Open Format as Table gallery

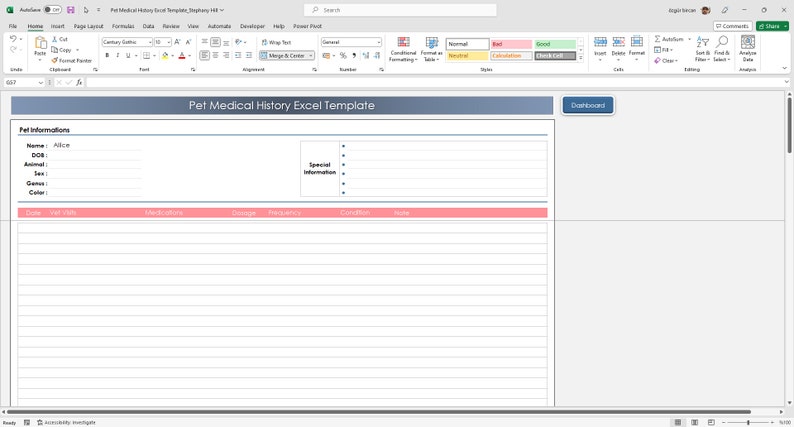pyautogui.click(x=431, y=49)
